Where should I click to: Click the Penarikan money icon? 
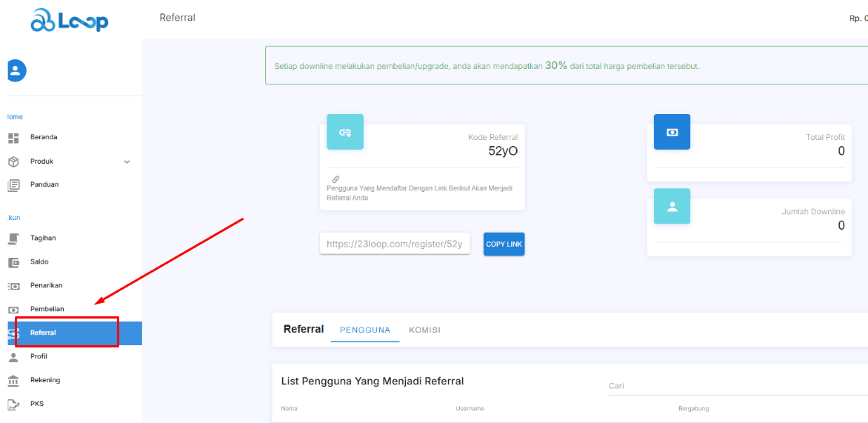tap(14, 286)
